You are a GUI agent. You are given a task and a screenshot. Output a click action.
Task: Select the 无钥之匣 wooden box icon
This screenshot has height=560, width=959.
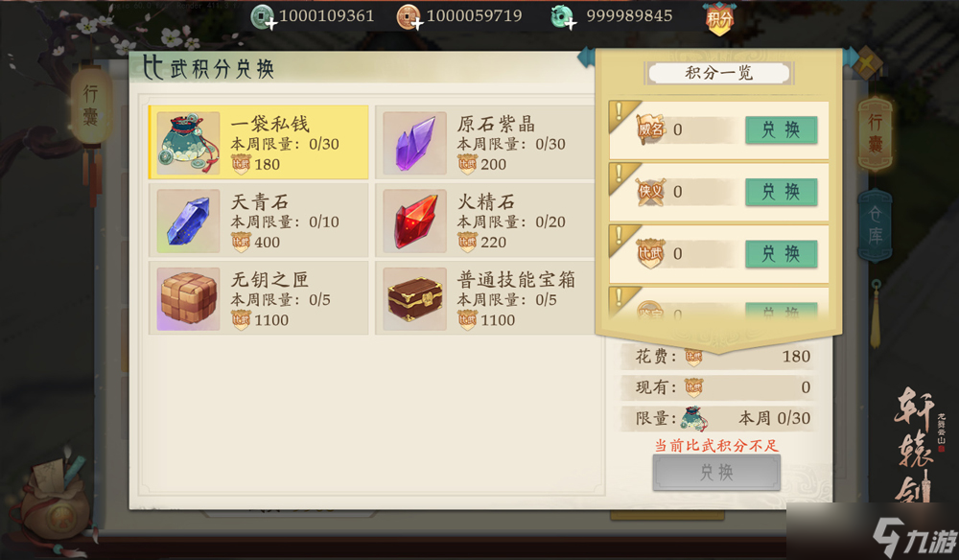point(188,299)
